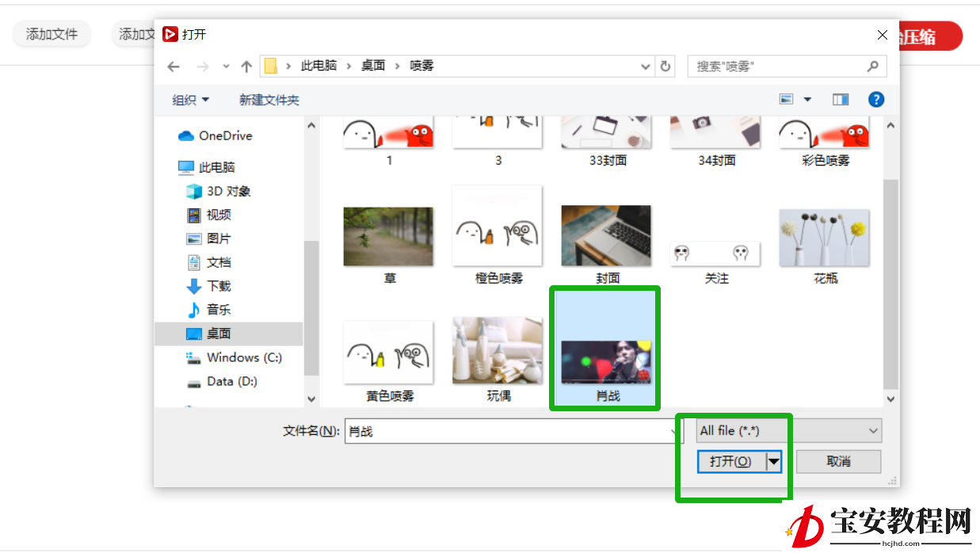The width and height of the screenshot is (980, 553).
Task: Click the forward navigation arrow
Action: coord(202,67)
